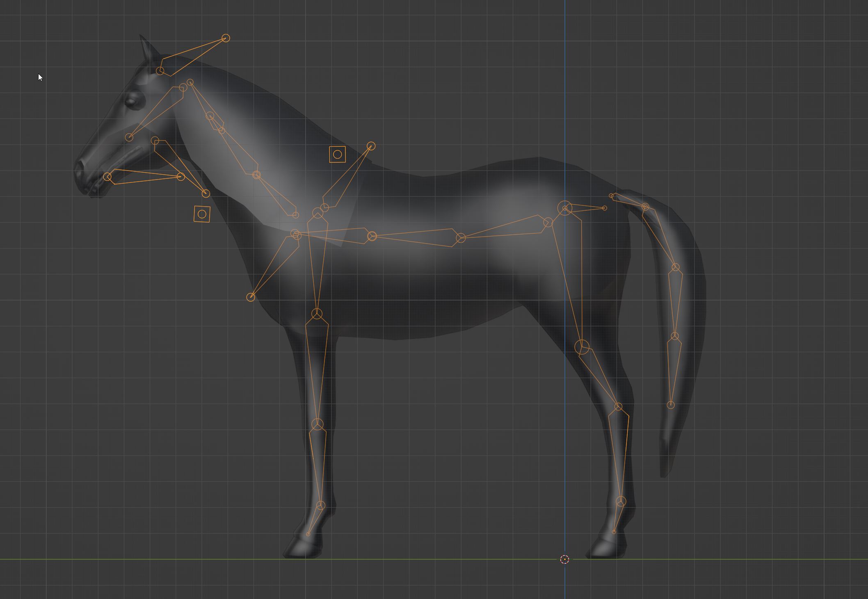Click the withers bone tip joint
Screen dimensions: 868x599
tap(371, 146)
